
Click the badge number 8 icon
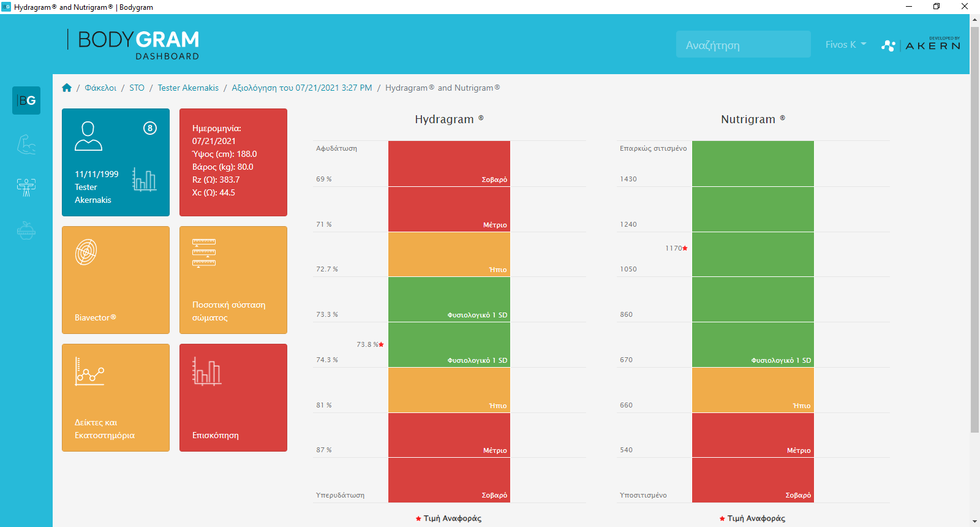click(150, 128)
